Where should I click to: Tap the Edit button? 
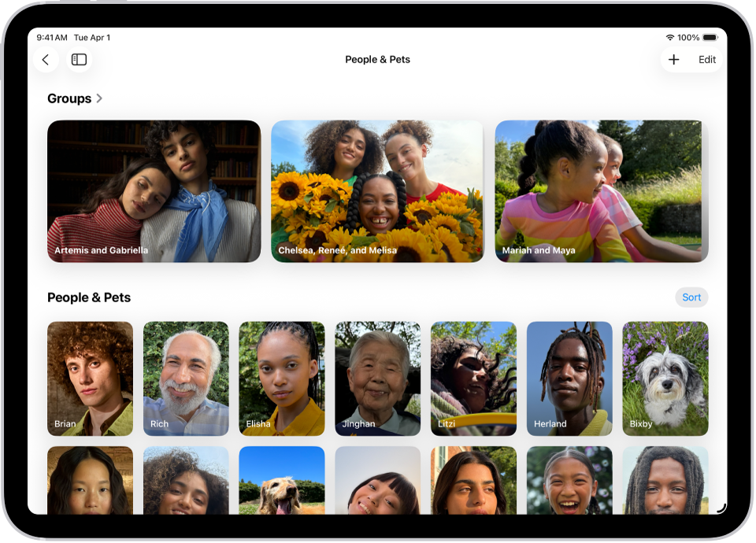[706, 59]
